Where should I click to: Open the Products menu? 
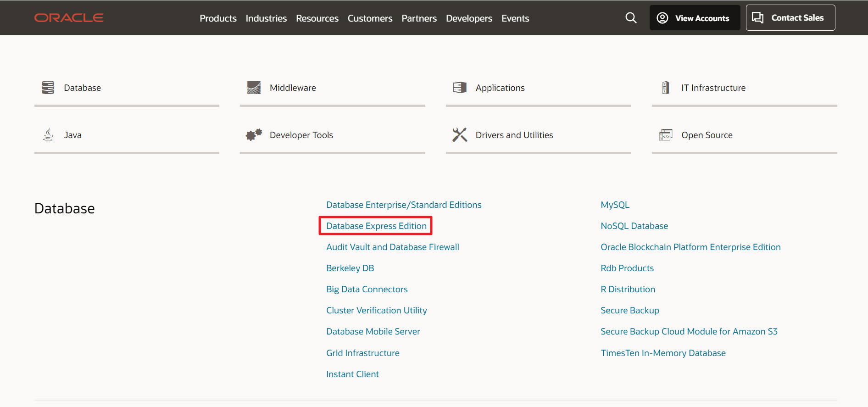[x=218, y=18]
